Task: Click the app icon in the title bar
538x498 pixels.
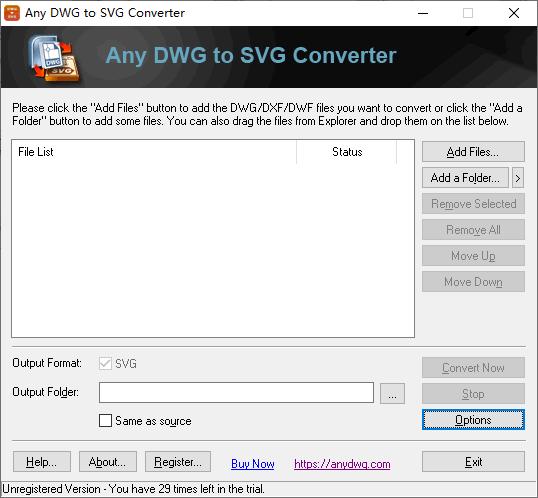Action: (x=12, y=13)
